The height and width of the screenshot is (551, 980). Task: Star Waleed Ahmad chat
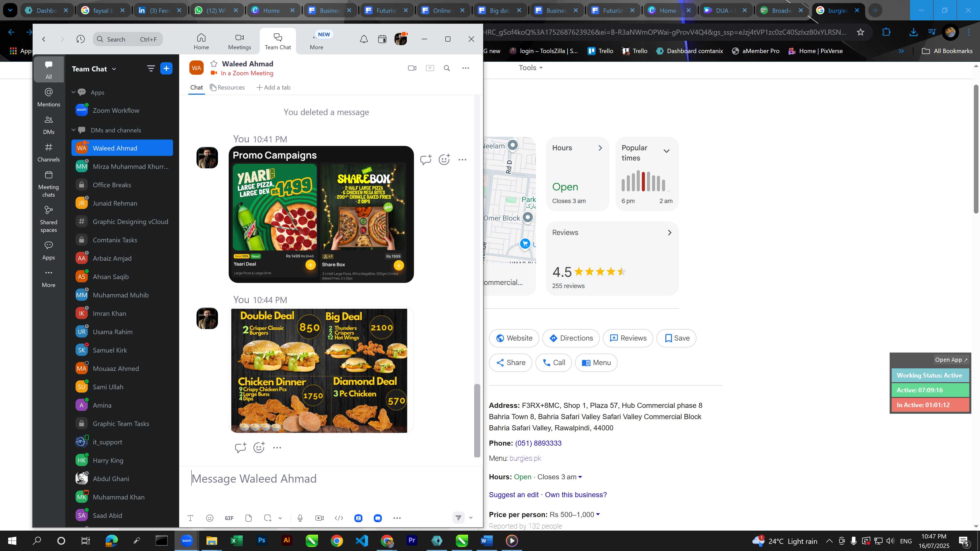tap(214, 64)
